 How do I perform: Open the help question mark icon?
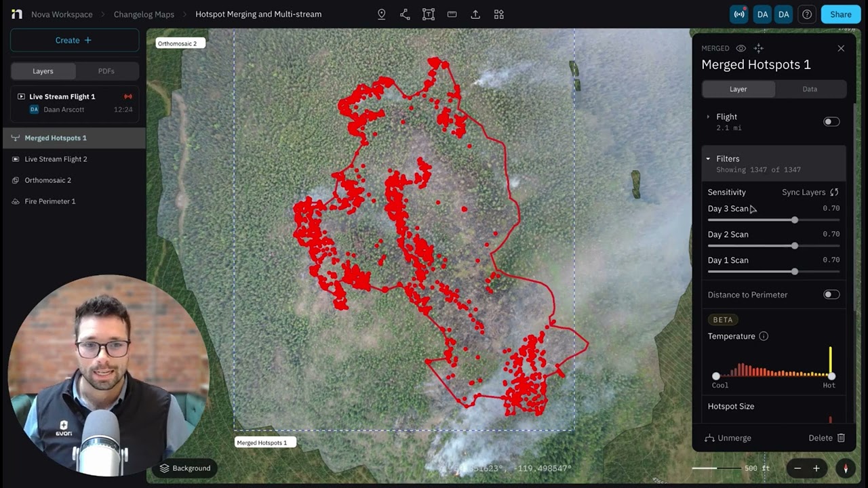(807, 14)
